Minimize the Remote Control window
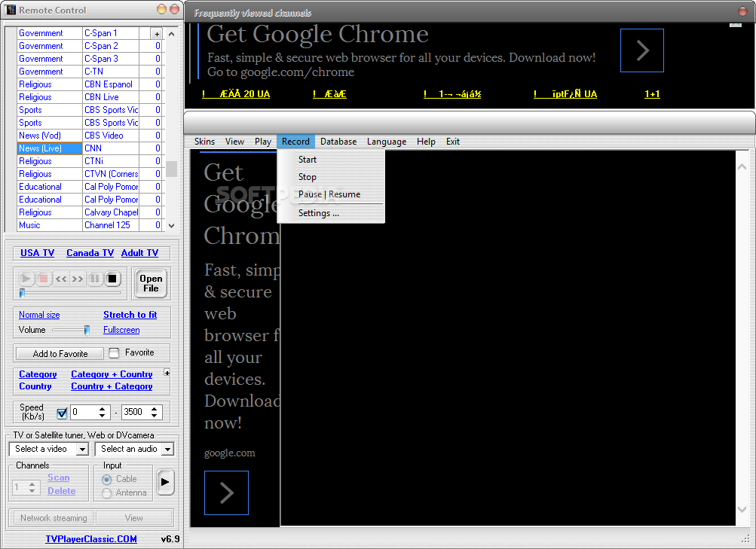 [x=161, y=9]
